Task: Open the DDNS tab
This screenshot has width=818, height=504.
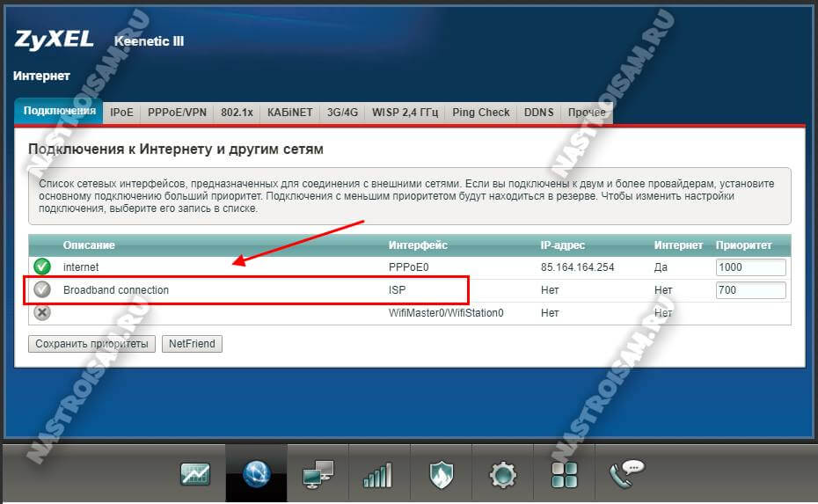Action: [x=538, y=113]
